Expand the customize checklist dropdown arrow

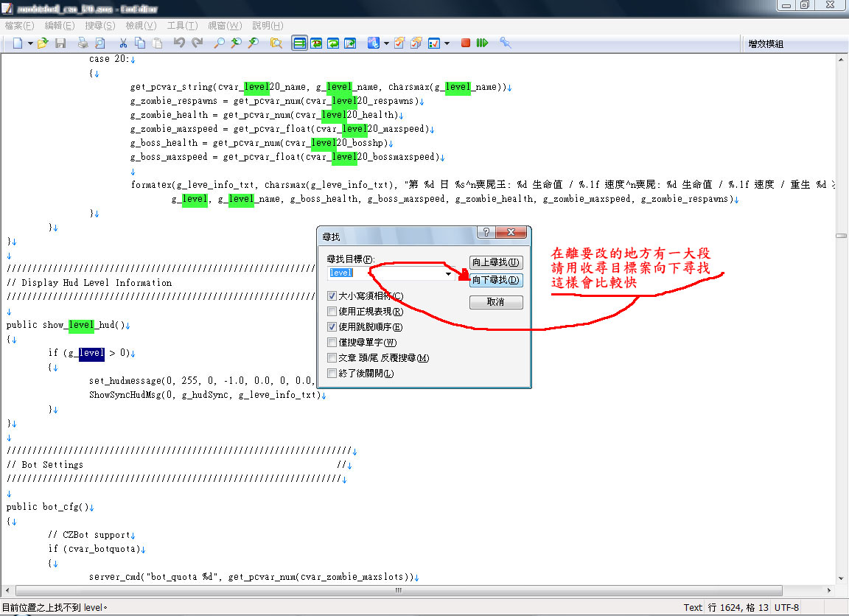tap(447, 43)
